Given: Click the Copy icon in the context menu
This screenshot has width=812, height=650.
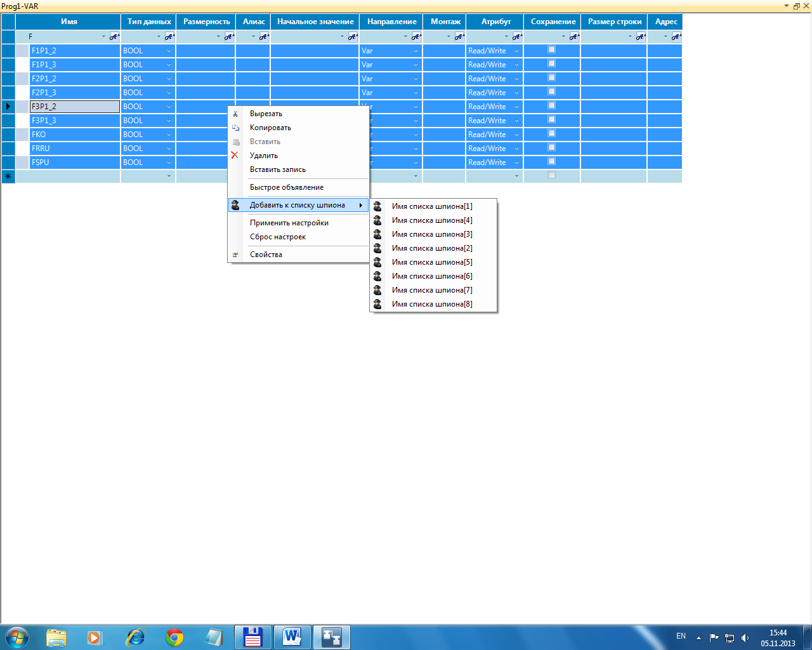Looking at the screenshot, I should pyautogui.click(x=235, y=128).
